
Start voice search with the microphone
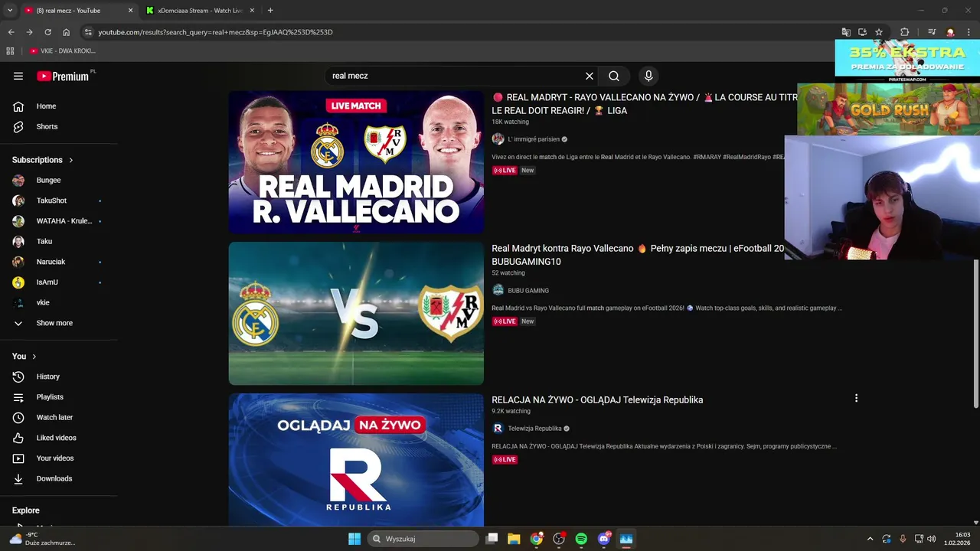point(648,76)
